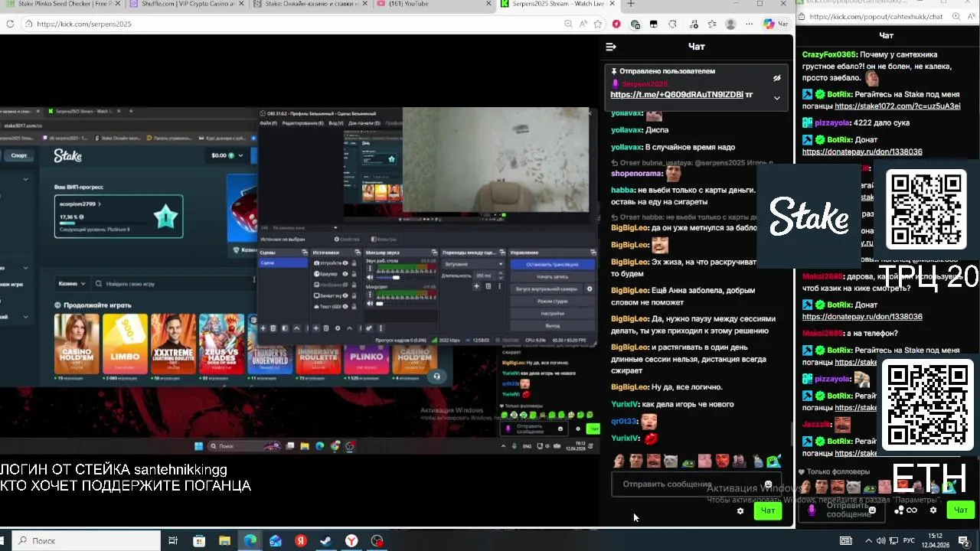The width and height of the screenshot is (980, 551).
Task: Hide the pinned message with the crossed-eye icon
Action: [x=776, y=78]
